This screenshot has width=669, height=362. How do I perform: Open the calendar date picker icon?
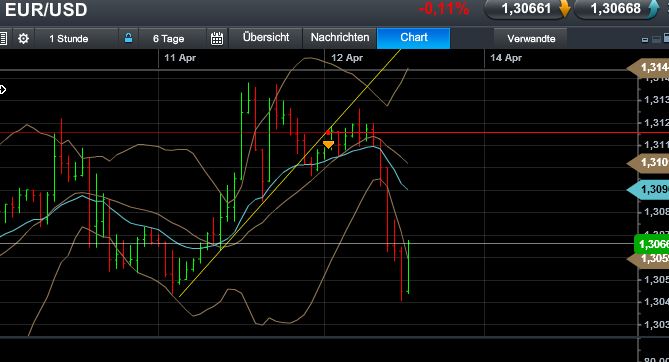point(217,38)
